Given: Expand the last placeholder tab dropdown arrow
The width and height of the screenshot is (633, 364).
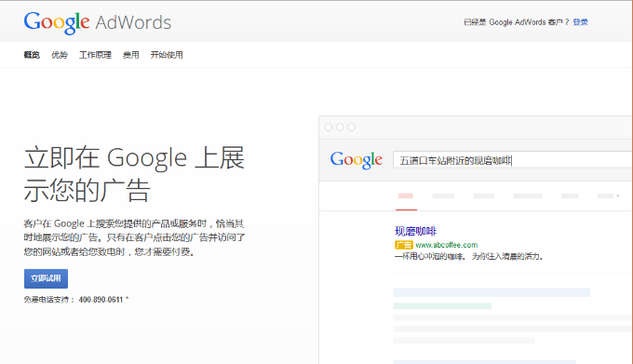Looking at the screenshot, I should pos(618,196).
